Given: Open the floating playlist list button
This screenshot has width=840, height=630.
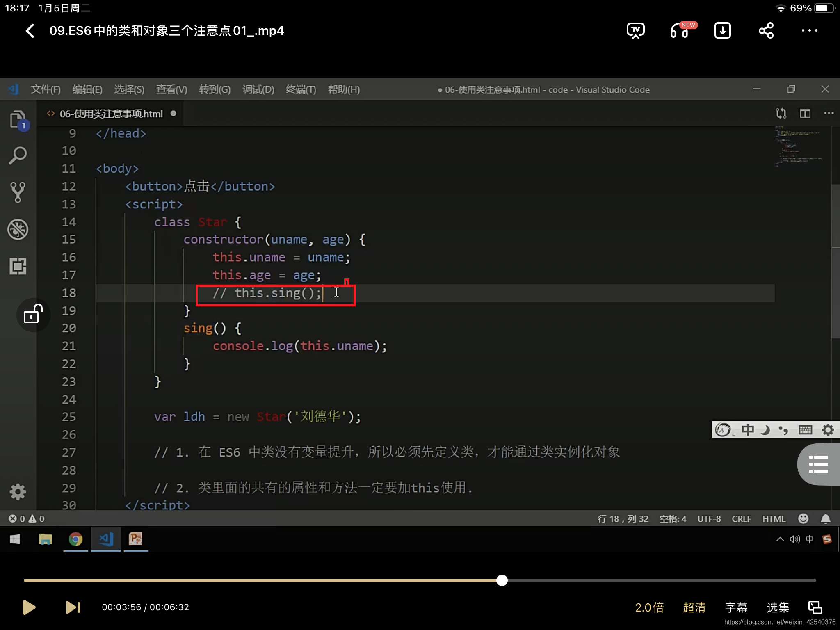Looking at the screenshot, I should click(x=819, y=464).
